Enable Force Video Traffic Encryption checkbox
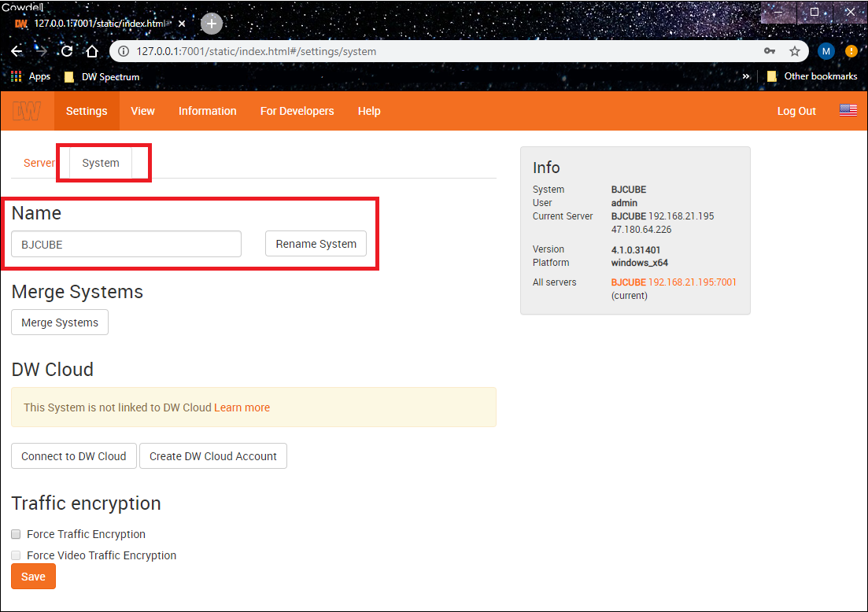The image size is (868, 612). click(x=16, y=555)
